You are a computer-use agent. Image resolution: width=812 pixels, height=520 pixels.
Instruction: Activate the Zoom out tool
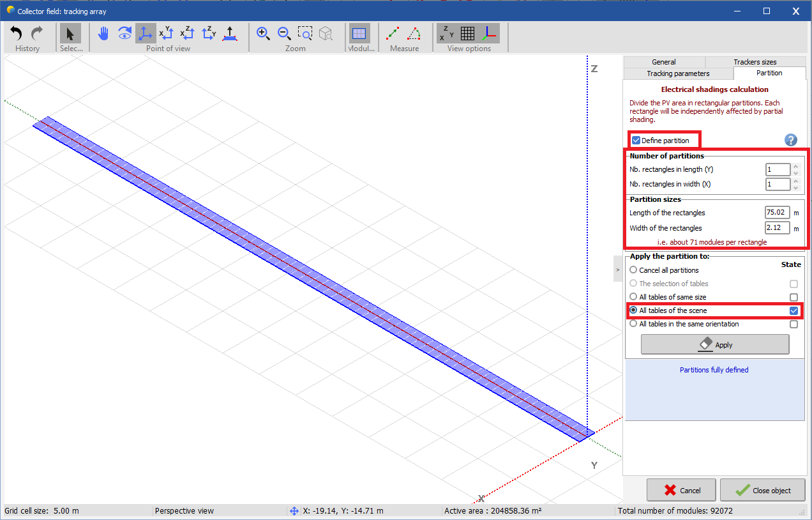(x=285, y=33)
